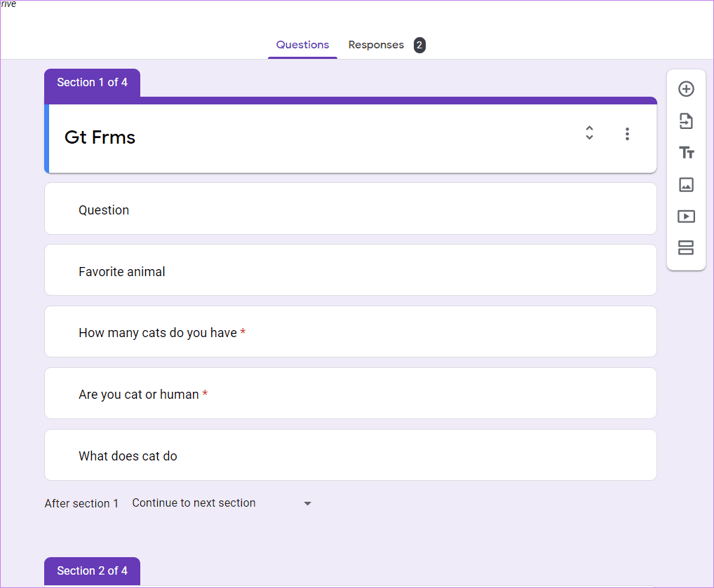Select the How many cats do you have question

(350, 331)
